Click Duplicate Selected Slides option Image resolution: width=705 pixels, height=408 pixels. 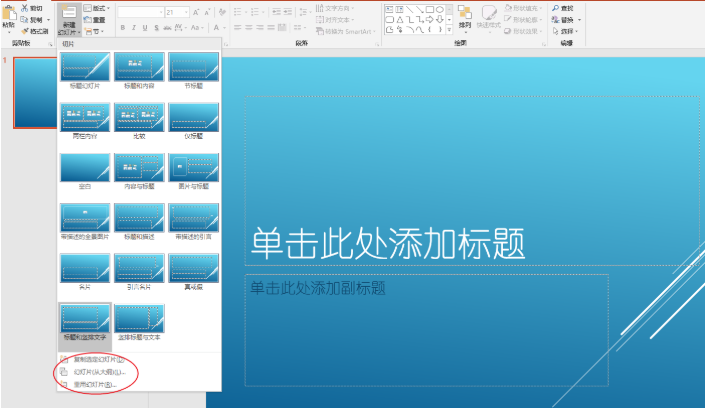pos(98,358)
